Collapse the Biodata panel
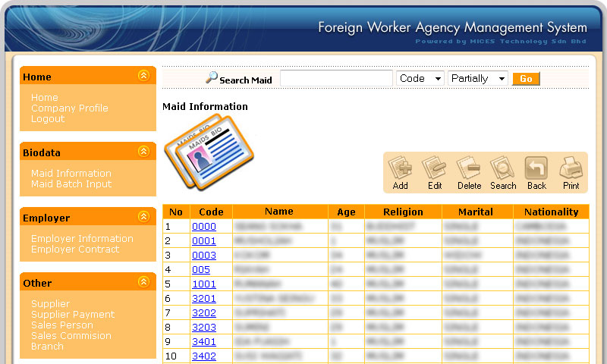 click(x=143, y=152)
